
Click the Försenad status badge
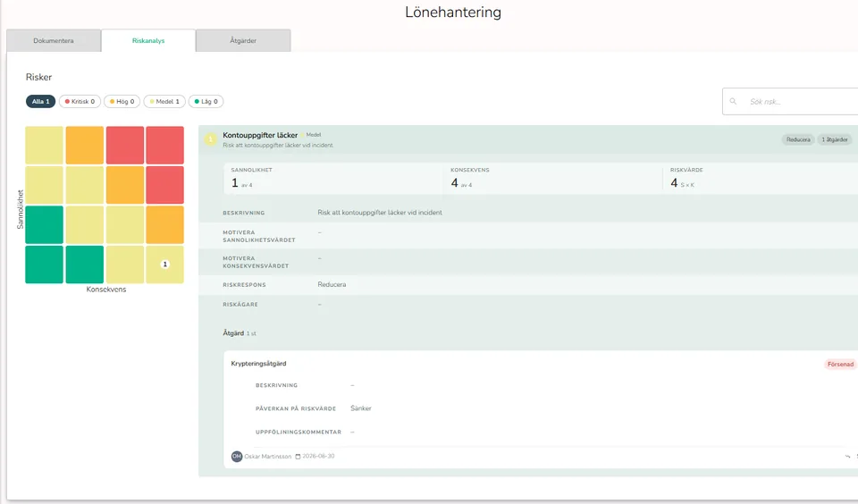coord(840,364)
